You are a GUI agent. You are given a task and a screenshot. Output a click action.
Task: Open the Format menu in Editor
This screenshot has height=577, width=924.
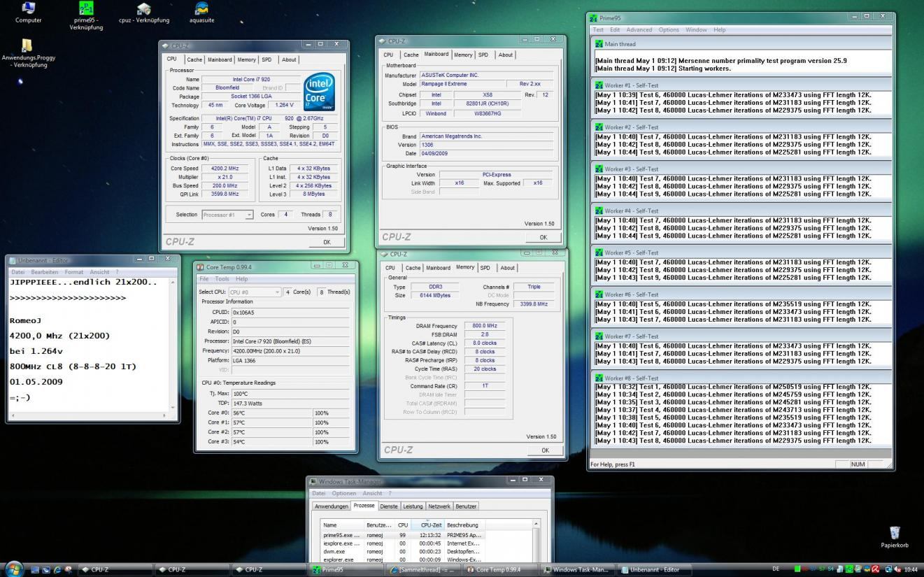point(73,272)
